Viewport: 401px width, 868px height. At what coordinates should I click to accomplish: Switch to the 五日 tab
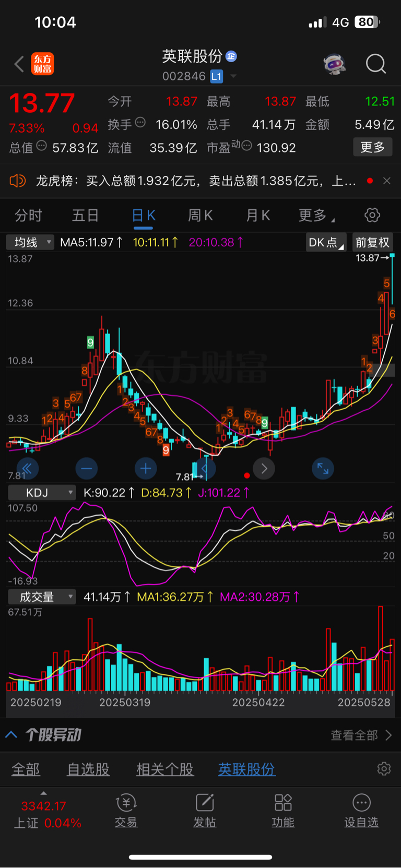click(x=85, y=216)
